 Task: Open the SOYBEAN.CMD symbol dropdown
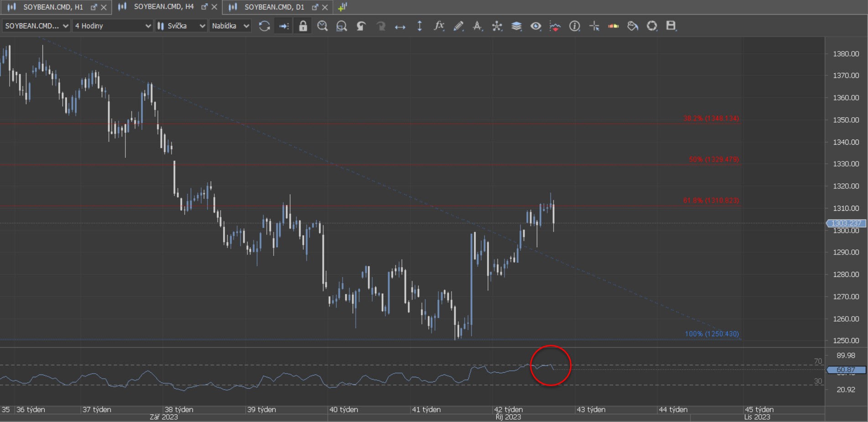[36, 26]
